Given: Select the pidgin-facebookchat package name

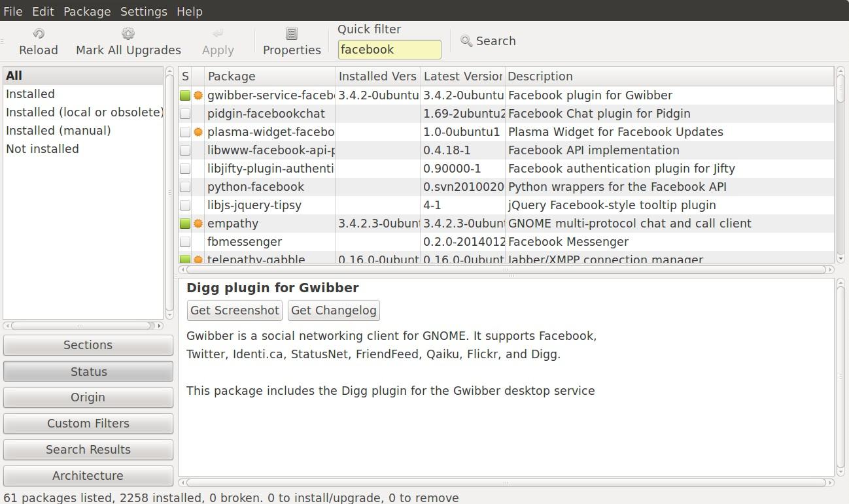Looking at the screenshot, I should point(266,114).
